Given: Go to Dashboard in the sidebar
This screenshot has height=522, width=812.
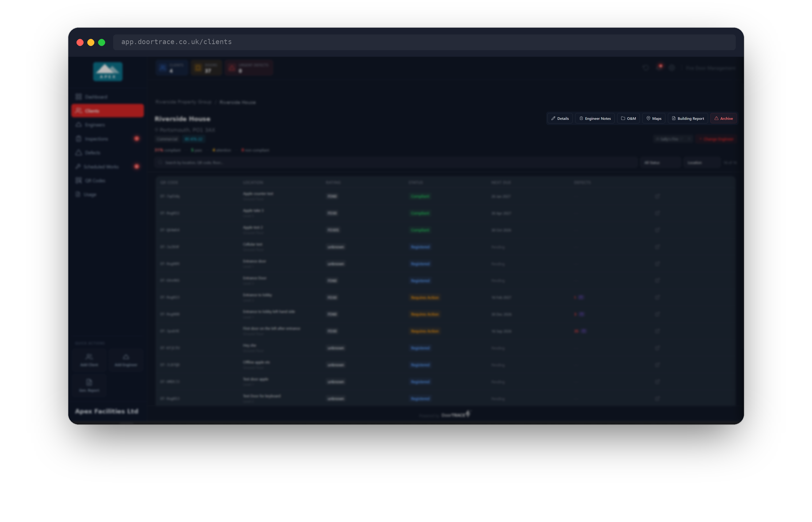Looking at the screenshot, I should tap(107, 97).
